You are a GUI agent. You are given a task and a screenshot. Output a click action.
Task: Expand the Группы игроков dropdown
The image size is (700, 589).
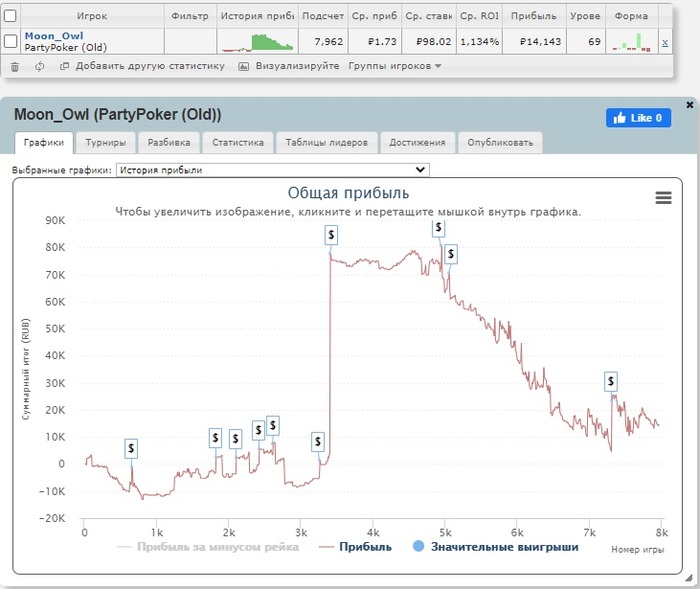(395, 66)
